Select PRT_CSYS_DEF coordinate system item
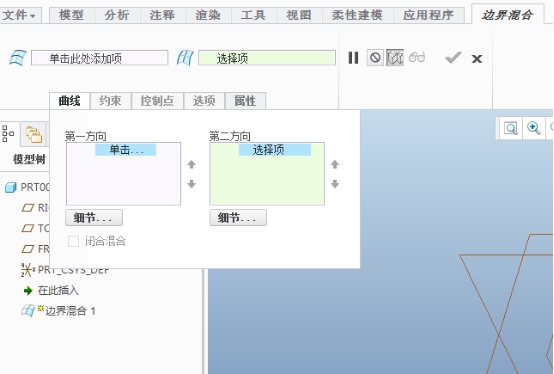 [x=65, y=270]
